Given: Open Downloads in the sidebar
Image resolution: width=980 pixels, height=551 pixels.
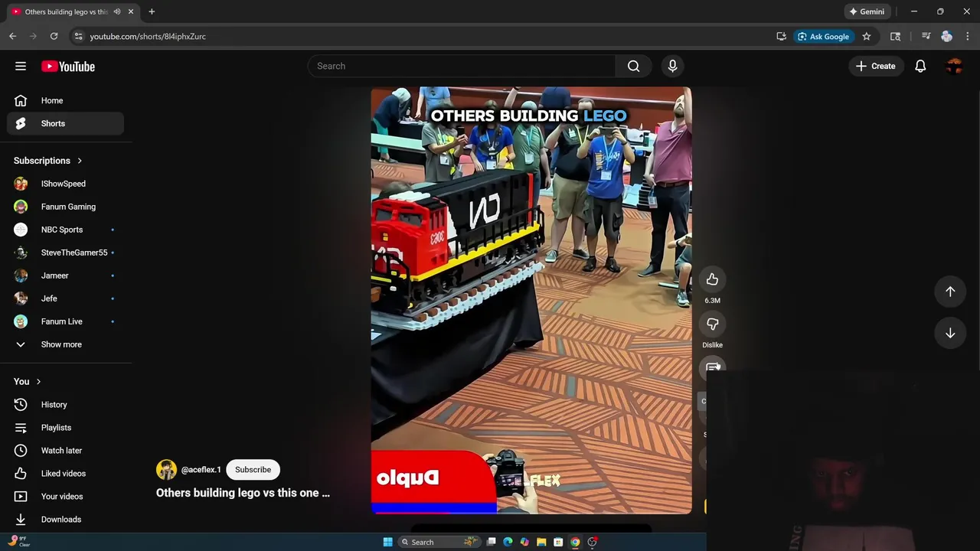Looking at the screenshot, I should coord(66,519).
